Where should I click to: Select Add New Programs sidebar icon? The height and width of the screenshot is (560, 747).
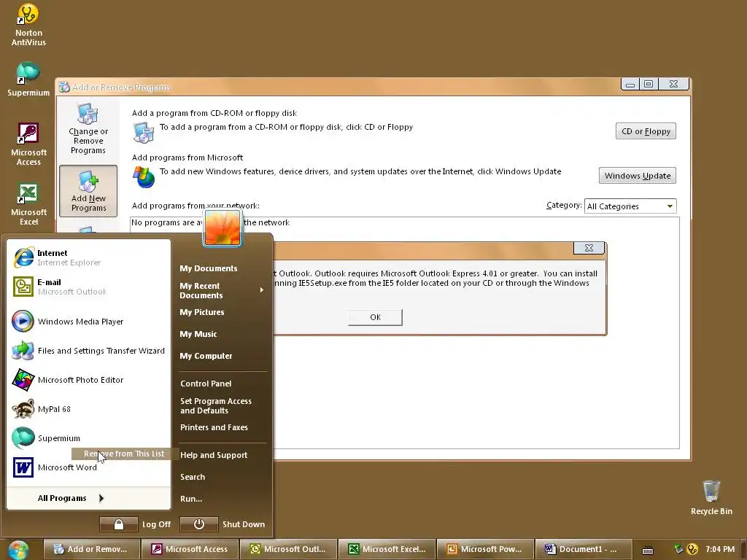(x=88, y=191)
